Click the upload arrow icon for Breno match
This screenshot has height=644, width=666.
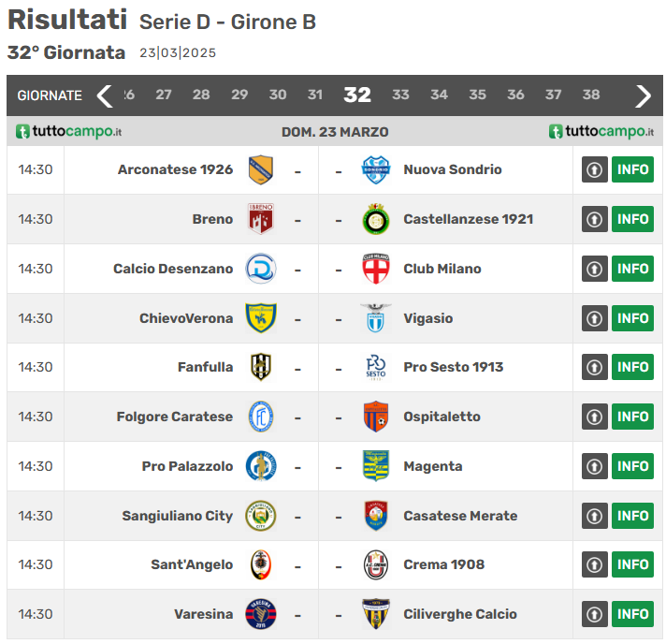[x=595, y=219]
